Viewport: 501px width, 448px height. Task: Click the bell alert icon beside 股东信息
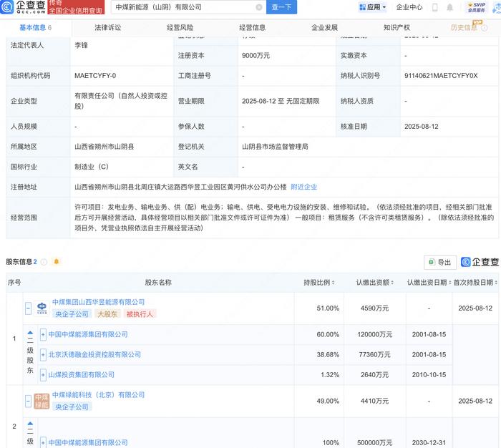coord(57,262)
